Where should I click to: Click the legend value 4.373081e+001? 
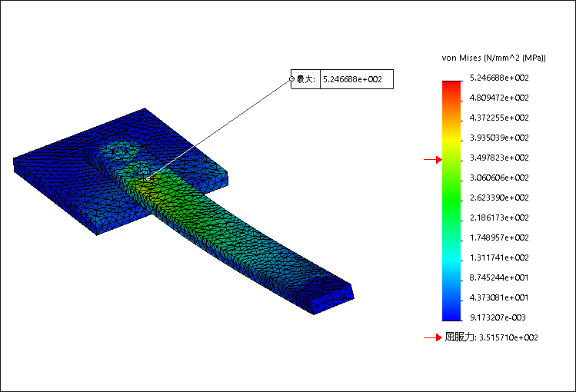pos(499,297)
